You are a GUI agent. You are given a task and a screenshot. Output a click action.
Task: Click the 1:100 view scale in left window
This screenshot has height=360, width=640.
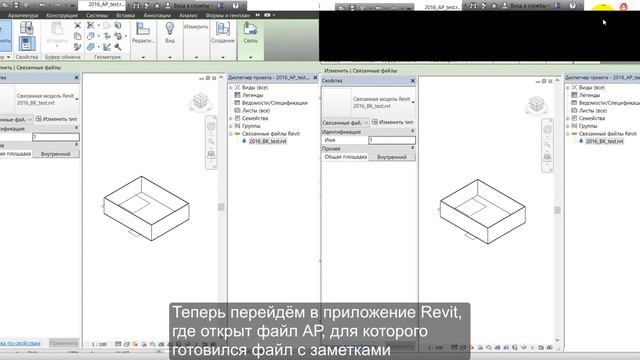click(99, 344)
